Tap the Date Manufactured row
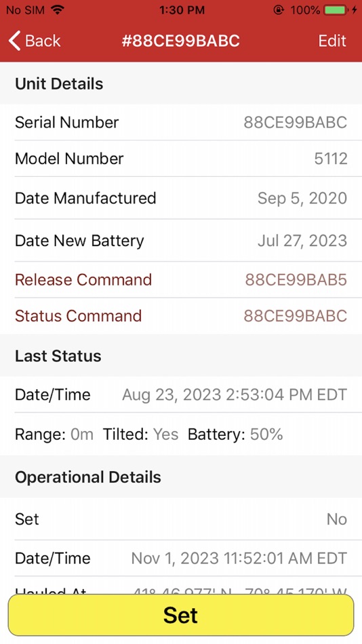 pos(181,198)
